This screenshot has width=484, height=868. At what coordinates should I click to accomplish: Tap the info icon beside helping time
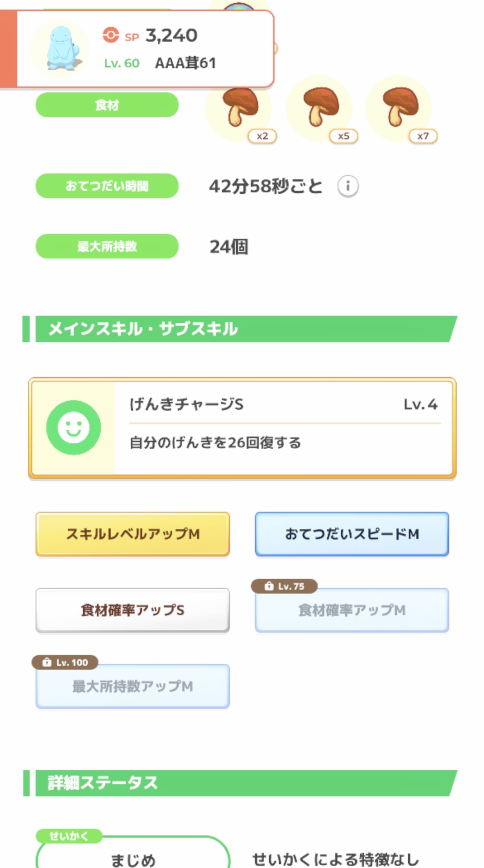(348, 186)
